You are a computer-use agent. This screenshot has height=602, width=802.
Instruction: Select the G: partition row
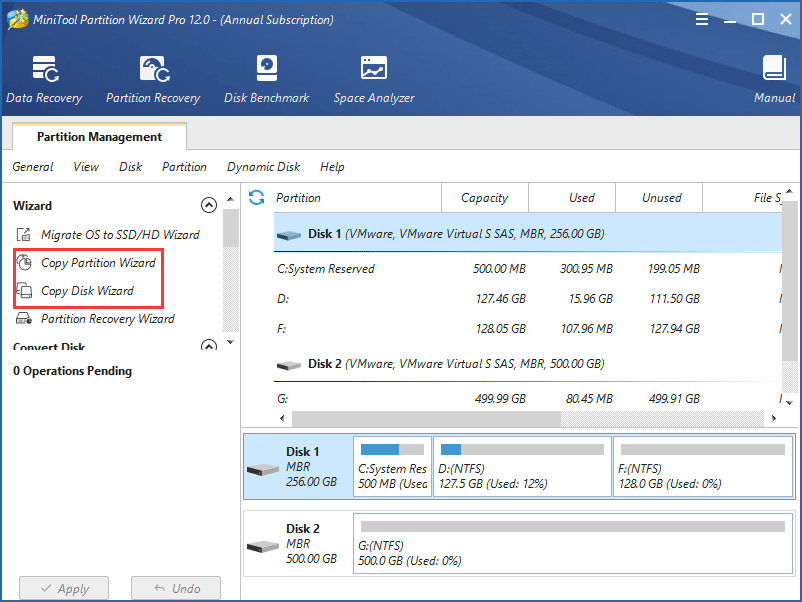tap(528, 398)
